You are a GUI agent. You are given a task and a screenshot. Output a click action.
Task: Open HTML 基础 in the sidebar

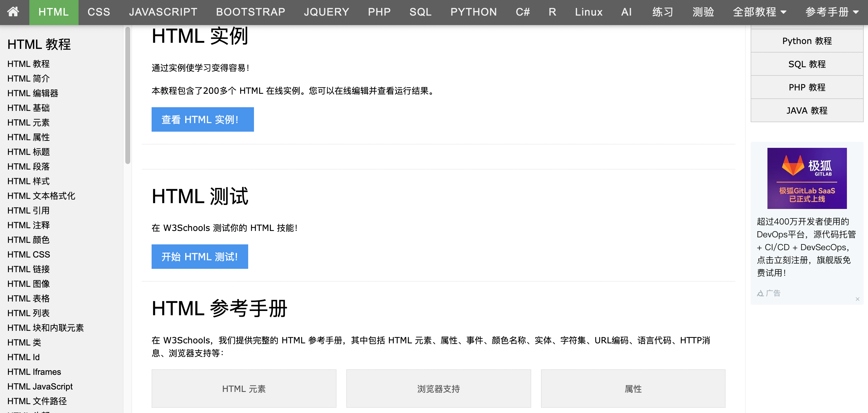point(29,108)
